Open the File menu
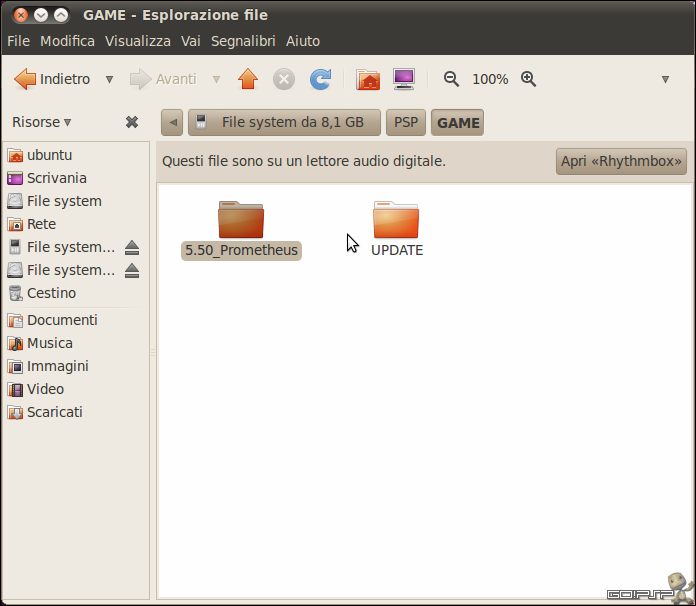Screen dimensions: 696x606 pos(19,41)
